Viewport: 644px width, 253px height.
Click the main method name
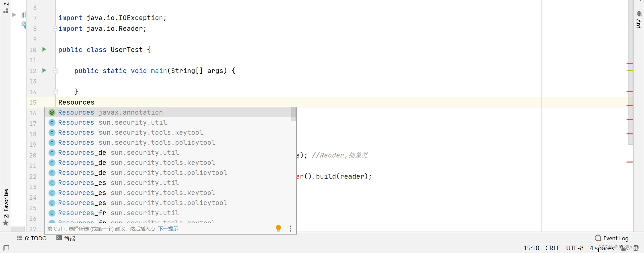pyautogui.click(x=159, y=71)
